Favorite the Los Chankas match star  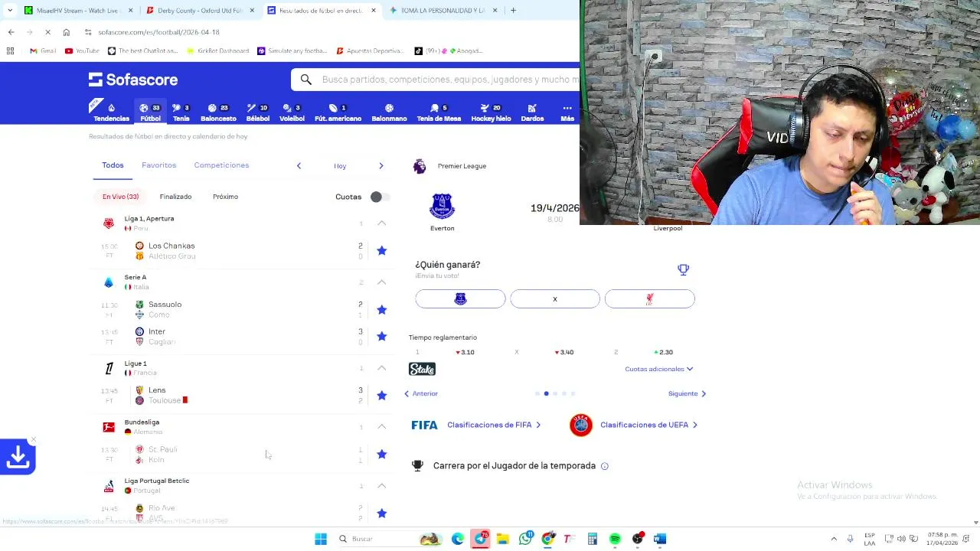coord(382,251)
